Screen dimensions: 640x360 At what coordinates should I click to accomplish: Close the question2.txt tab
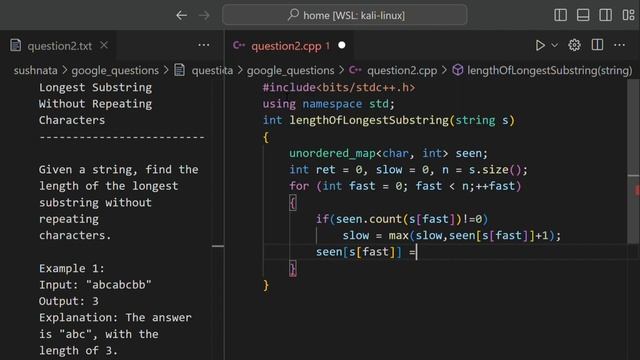(104, 45)
